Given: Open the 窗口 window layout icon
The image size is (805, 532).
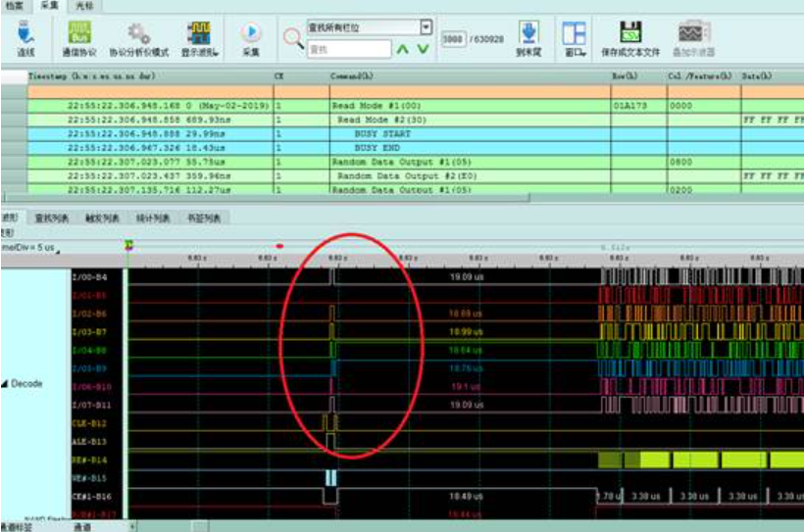Looking at the screenshot, I should 574,33.
